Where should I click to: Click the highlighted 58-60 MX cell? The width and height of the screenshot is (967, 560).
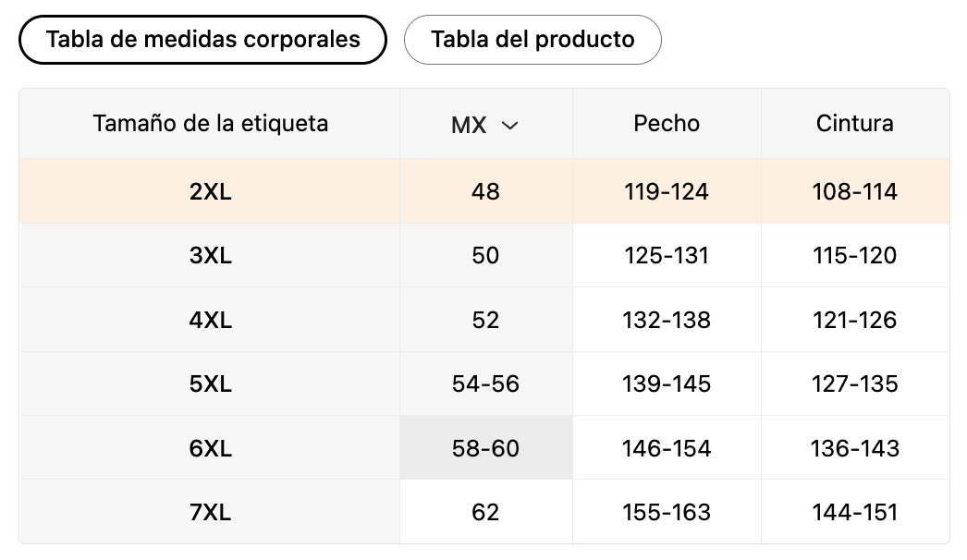(486, 448)
